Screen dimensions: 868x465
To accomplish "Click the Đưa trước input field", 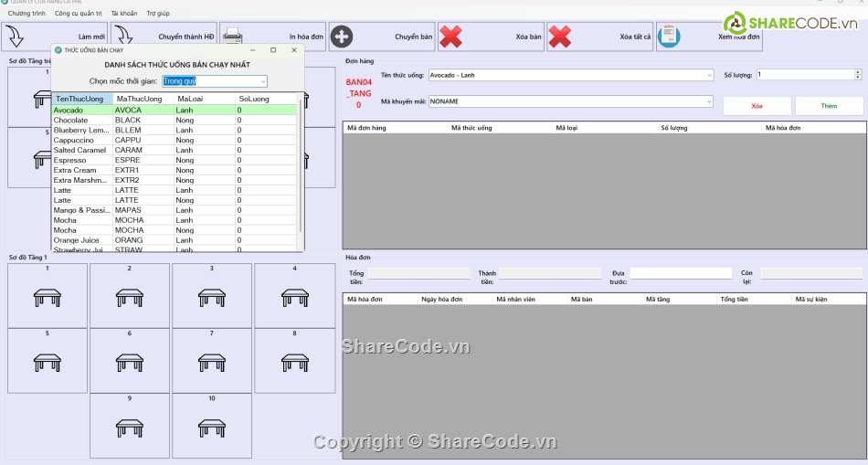I will tap(680, 273).
